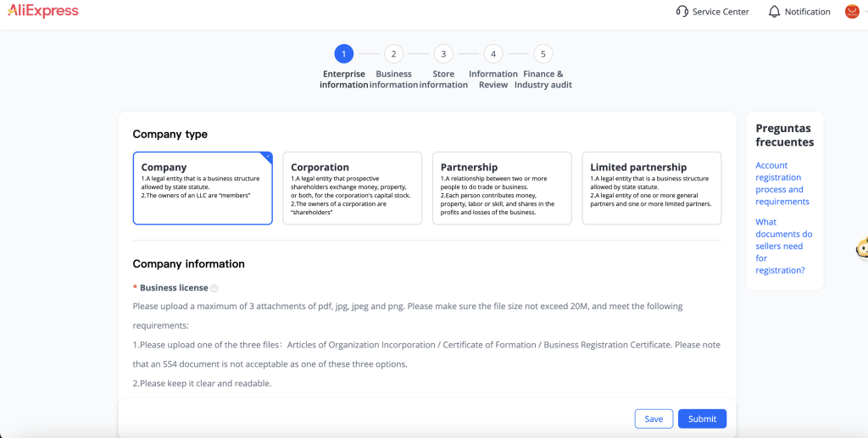
Task: Click the Notification bell icon
Action: pos(775,12)
